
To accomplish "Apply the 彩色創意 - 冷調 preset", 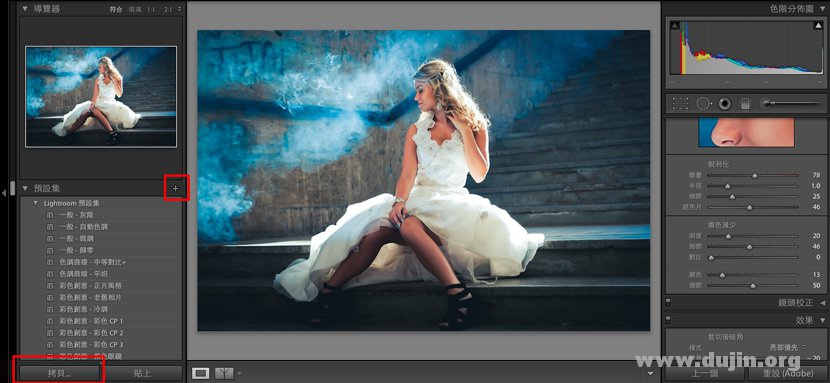I will [84, 309].
